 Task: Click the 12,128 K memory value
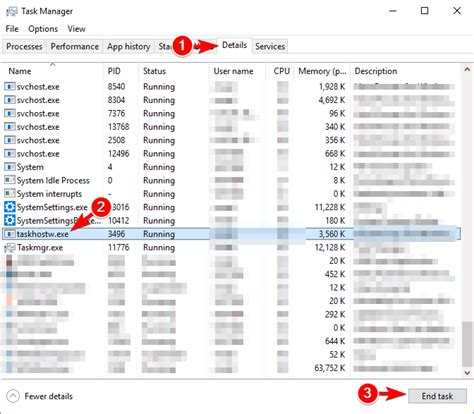pos(330,247)
